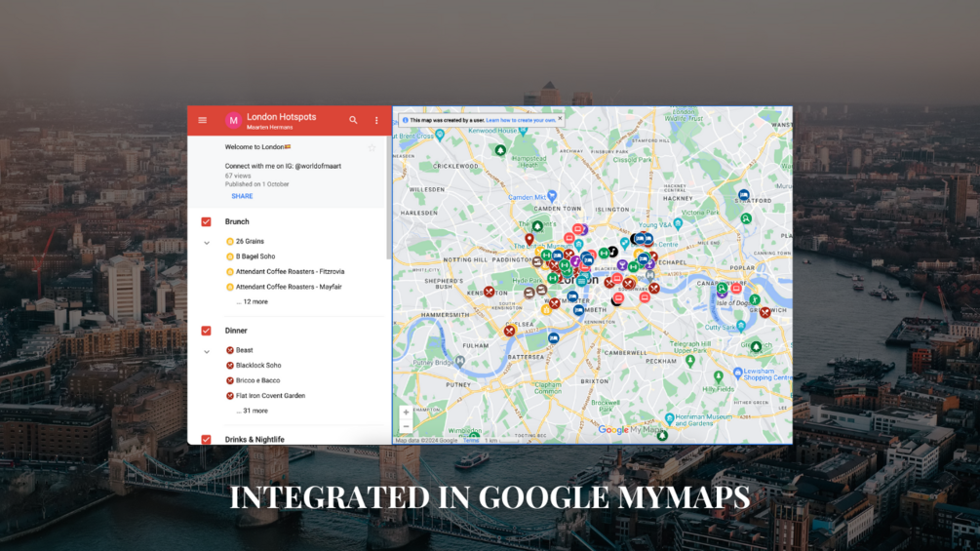Select the blue hotel marker at Stratford
This screenshot has height=551, width=980.
tap(743, 195)
